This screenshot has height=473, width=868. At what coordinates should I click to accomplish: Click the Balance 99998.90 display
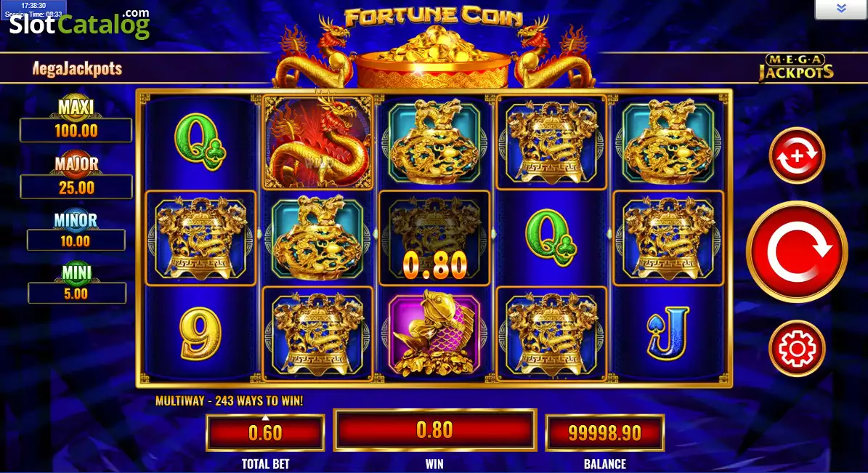604,432
